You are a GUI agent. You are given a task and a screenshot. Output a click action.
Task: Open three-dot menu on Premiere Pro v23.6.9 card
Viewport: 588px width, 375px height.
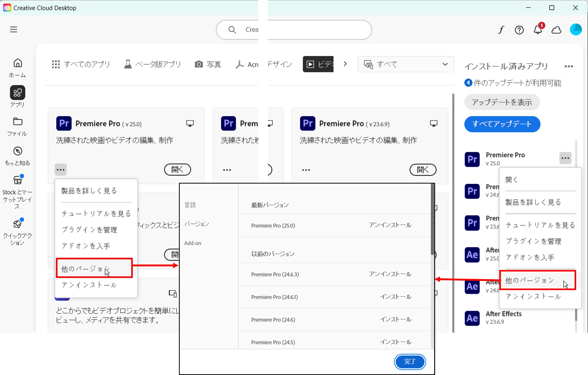pos(306,170)
